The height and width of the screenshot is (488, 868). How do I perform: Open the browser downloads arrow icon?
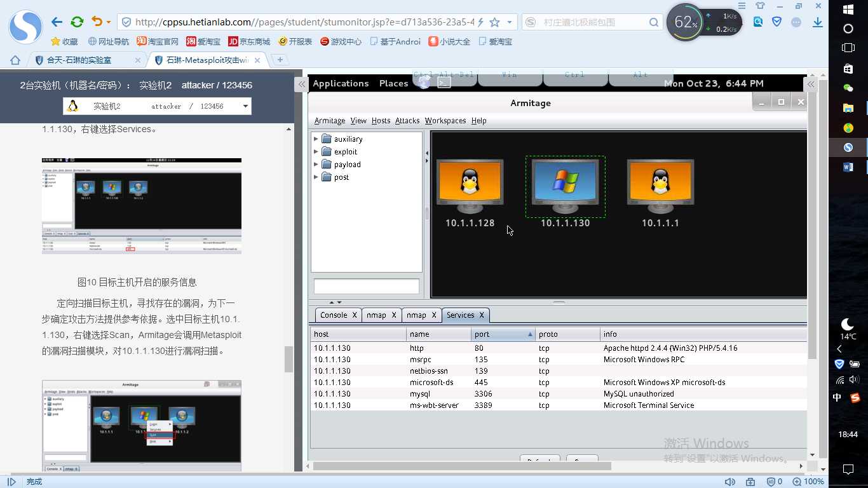click(x=818, y=22)
